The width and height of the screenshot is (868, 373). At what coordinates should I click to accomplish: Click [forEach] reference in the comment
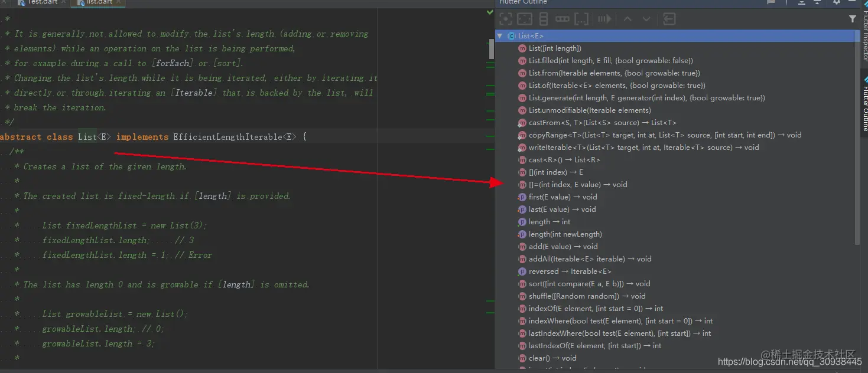click(173, 63)
